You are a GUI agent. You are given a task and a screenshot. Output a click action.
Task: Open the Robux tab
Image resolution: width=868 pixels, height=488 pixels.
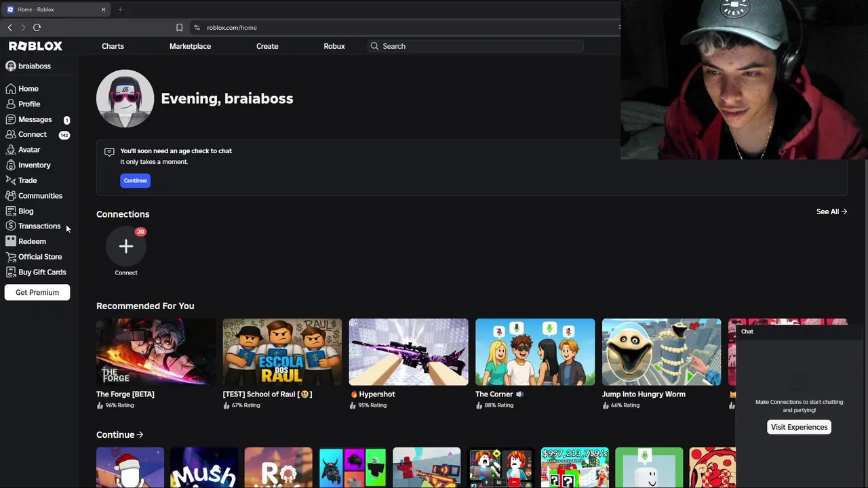coord(334,46)
